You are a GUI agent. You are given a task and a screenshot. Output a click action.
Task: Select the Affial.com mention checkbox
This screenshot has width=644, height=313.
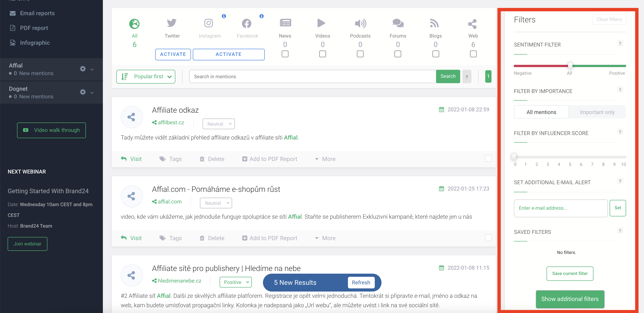click(x=488, y=237)
